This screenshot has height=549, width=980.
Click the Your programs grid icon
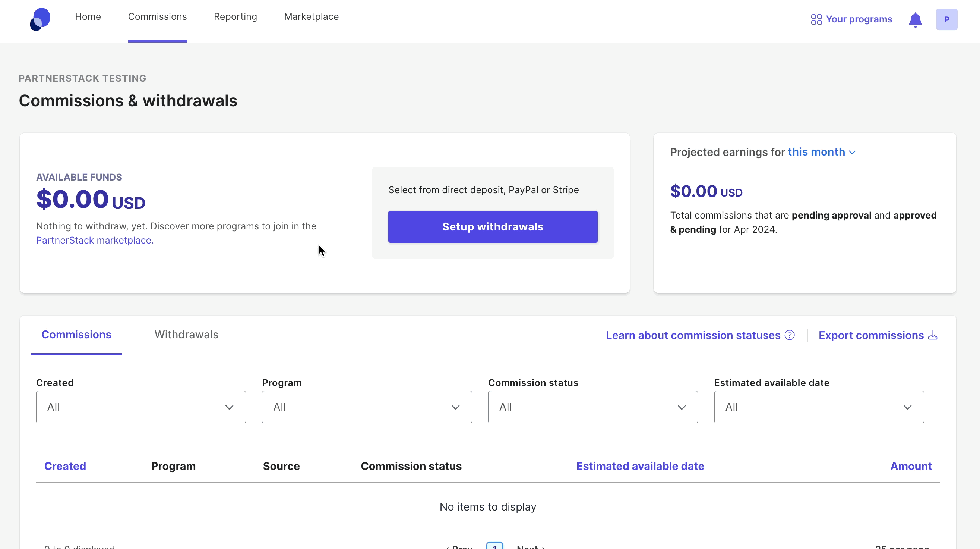click(x=816, y=19)
